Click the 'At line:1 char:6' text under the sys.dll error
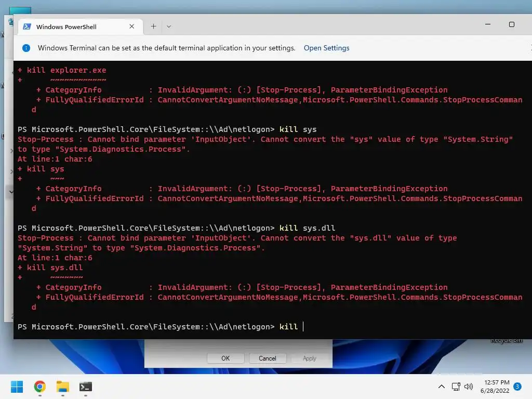The image size is (532, 399). click(x=55, y=258)
